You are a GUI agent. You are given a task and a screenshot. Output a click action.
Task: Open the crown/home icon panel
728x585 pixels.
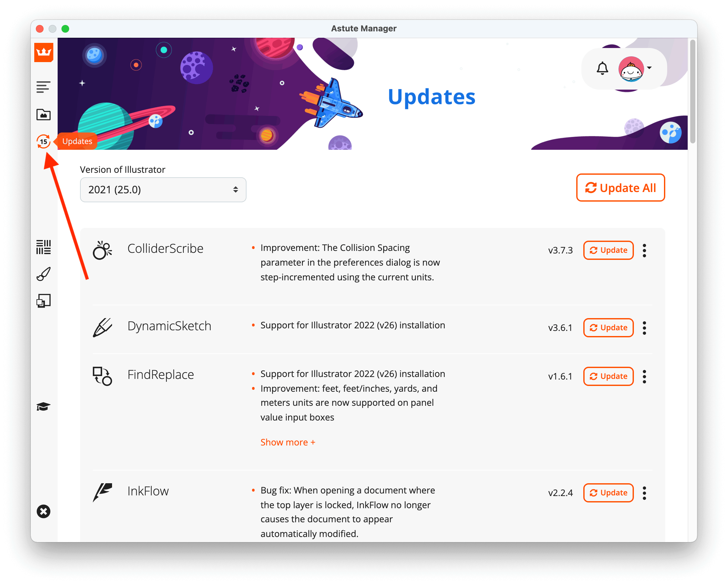(44, 52)
